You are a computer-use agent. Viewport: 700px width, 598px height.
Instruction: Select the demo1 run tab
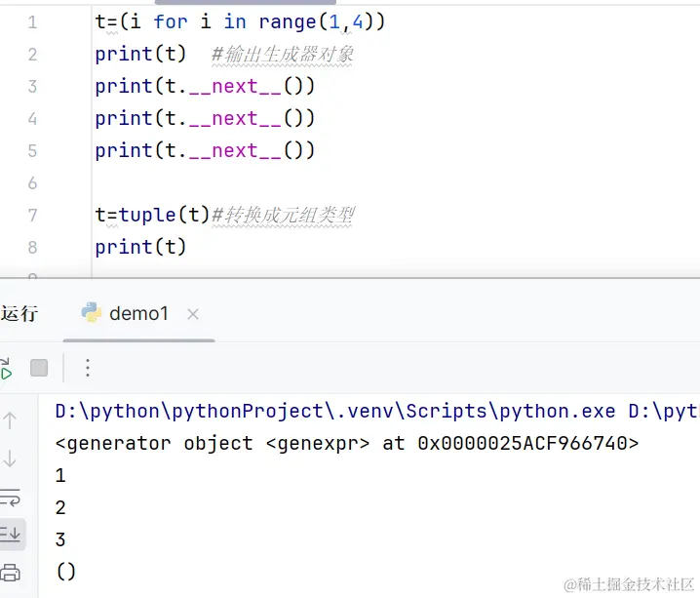point(138,314)
